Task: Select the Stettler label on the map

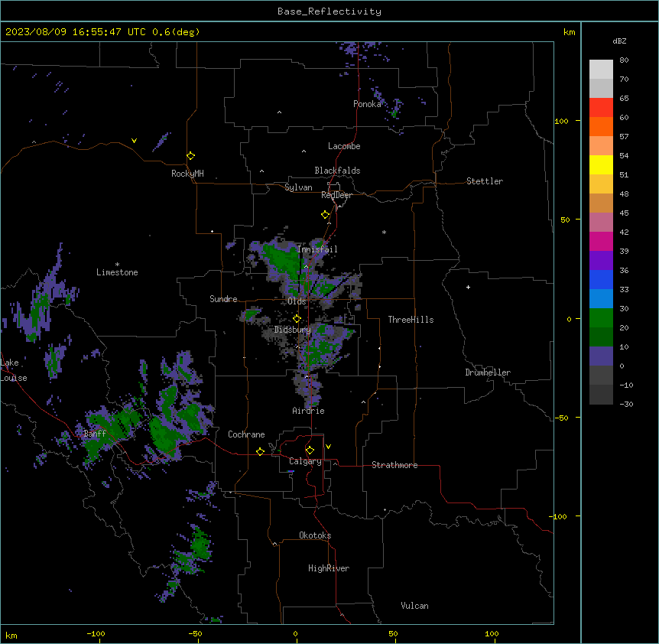Action: (485, 181)
